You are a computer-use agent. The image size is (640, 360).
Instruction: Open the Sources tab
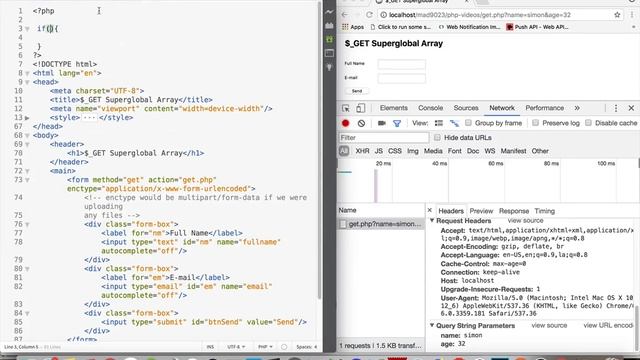(466, 108)
